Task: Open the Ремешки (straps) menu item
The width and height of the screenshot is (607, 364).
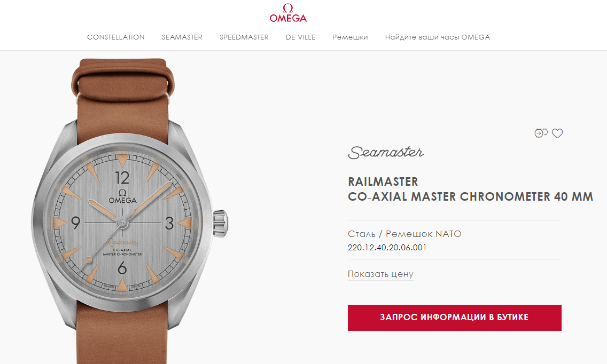Action: 350,37
